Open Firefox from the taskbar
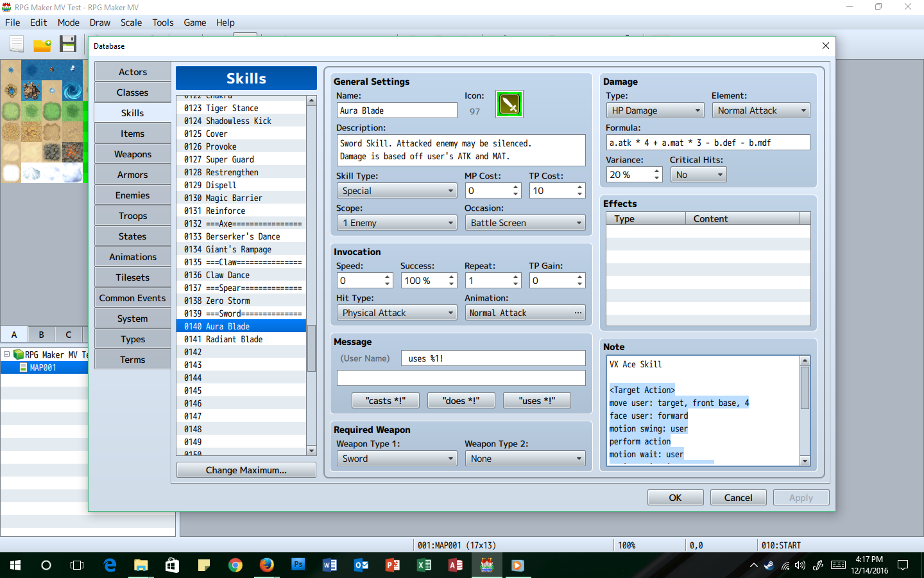This screenshot has width=924, height=578. (266, 565)
